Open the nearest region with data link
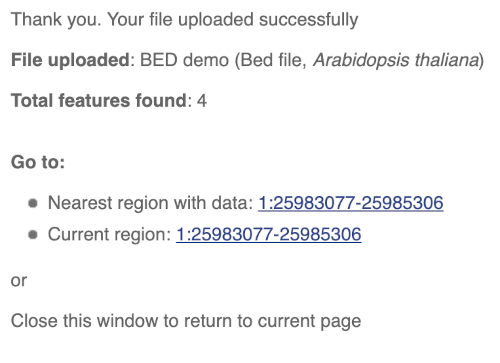Screen dimensions: 500x363 351,203
